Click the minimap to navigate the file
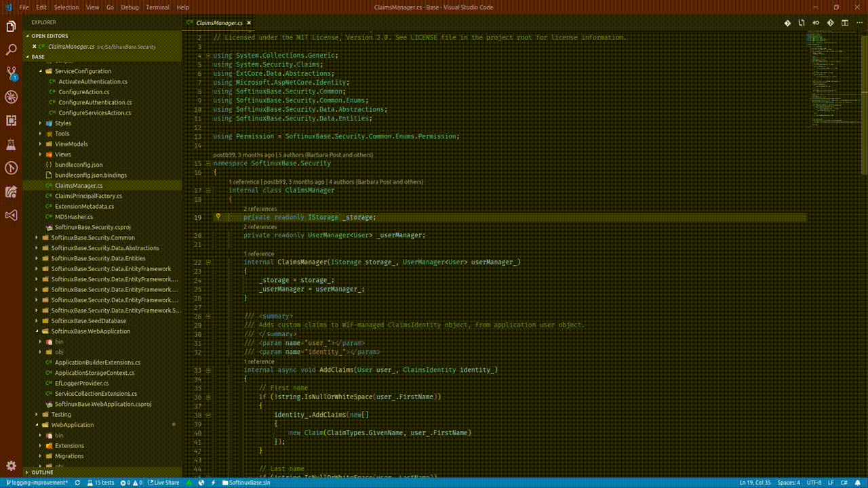868x488 pixels. point(821,81)
